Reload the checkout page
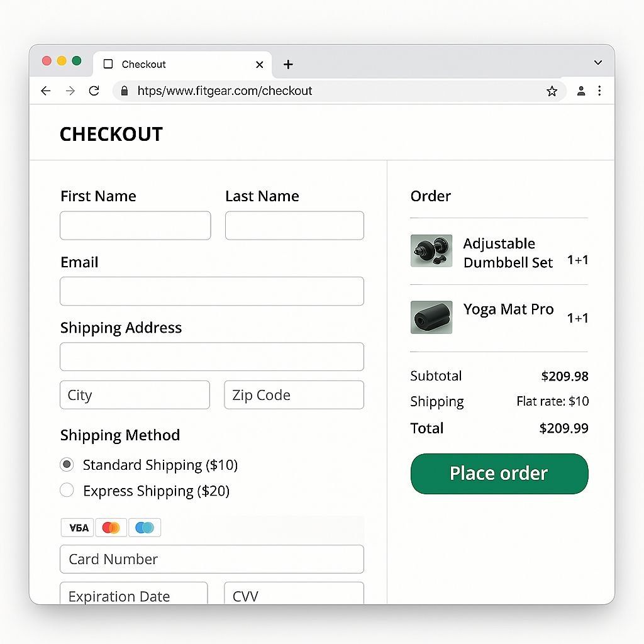The image size is (644, 644). tap(94, 91)
